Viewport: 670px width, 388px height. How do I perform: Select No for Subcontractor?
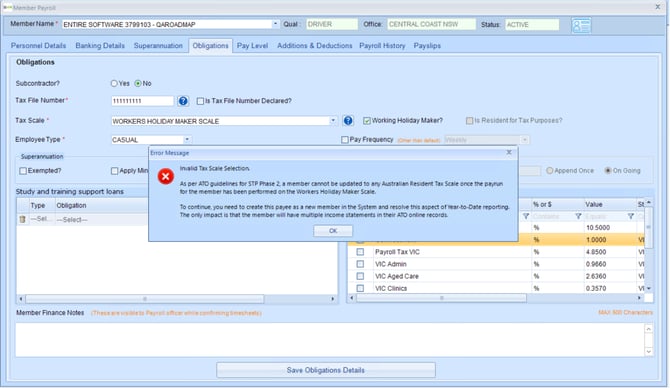138,83
